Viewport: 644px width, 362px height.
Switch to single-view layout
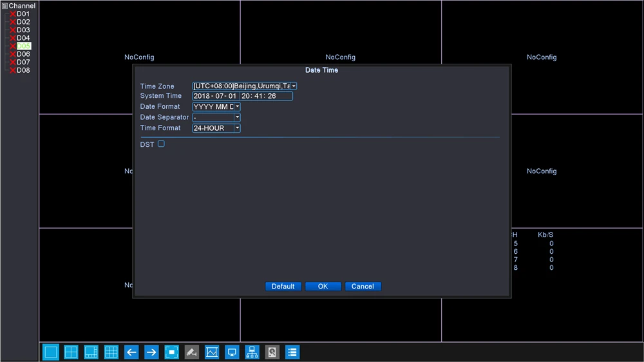pos(51,352)
